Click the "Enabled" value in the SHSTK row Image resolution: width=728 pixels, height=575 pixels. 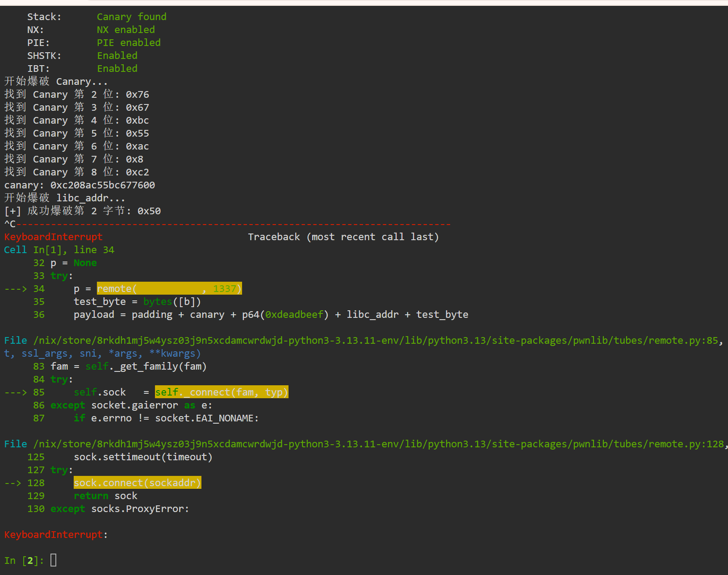point(117,56)
